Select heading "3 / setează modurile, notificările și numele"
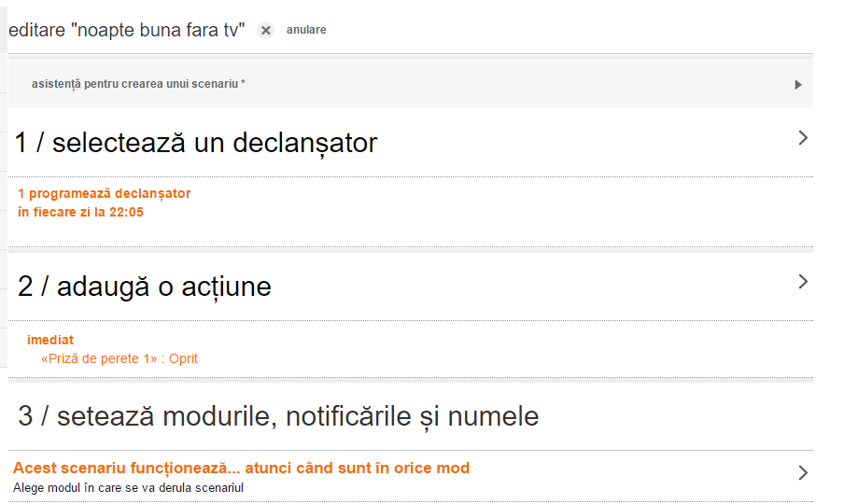This screenshot has width=844, height=504. click(278, 415)
